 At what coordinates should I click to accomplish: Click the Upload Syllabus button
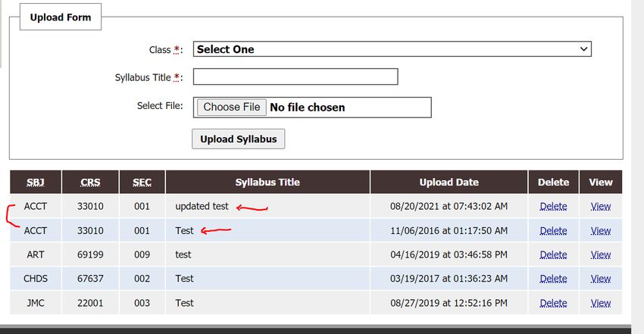click(x=238, y=139)
